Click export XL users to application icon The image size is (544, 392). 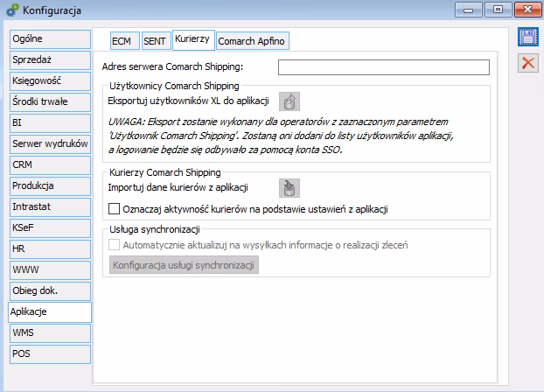[289, 101]
